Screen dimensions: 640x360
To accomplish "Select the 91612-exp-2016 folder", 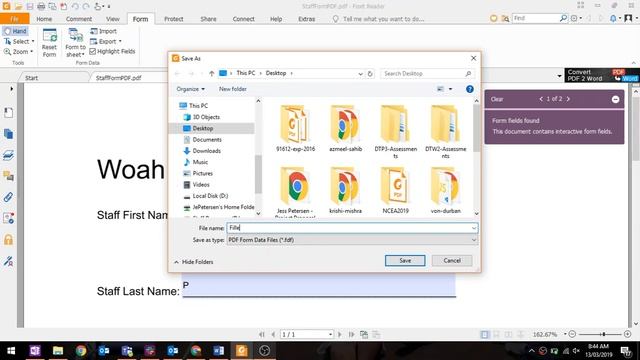I will click(x=296, y=128).
